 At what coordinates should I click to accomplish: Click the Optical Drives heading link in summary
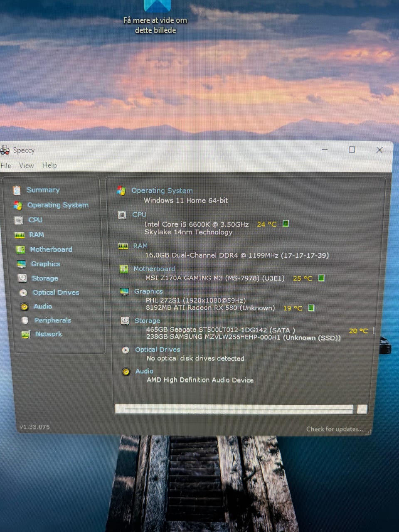[x=158, y=350]
